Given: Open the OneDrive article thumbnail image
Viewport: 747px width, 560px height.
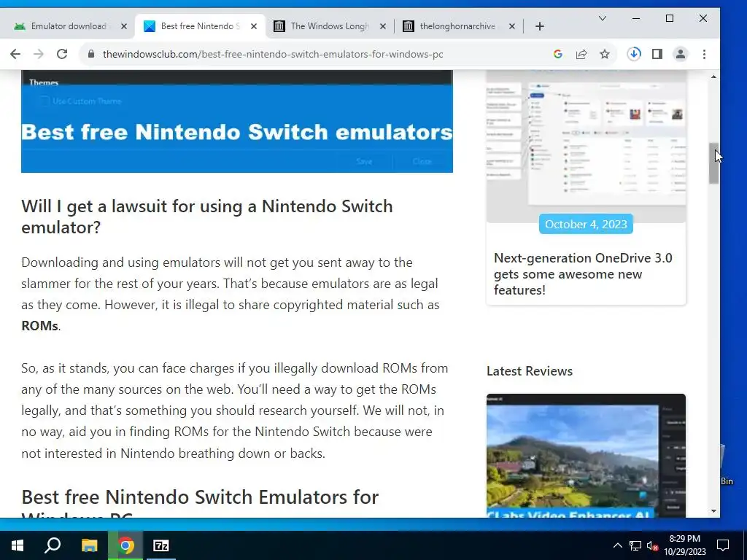Looking at the screenshot, I should point(586,146).
